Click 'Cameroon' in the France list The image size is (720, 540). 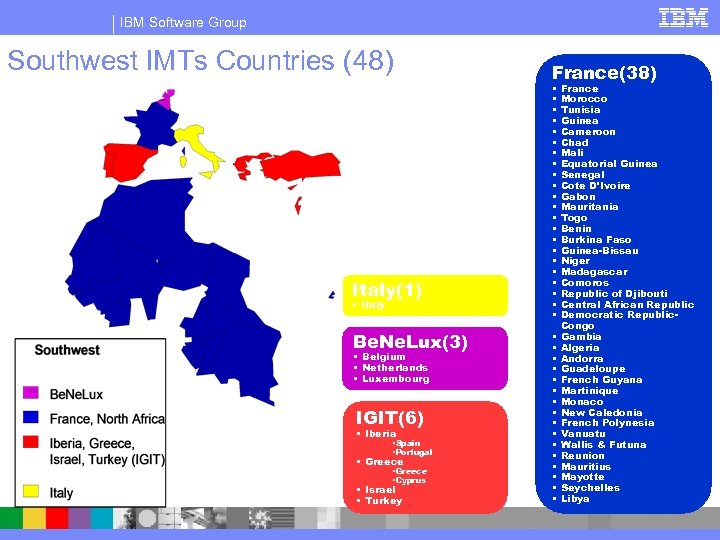588,132
